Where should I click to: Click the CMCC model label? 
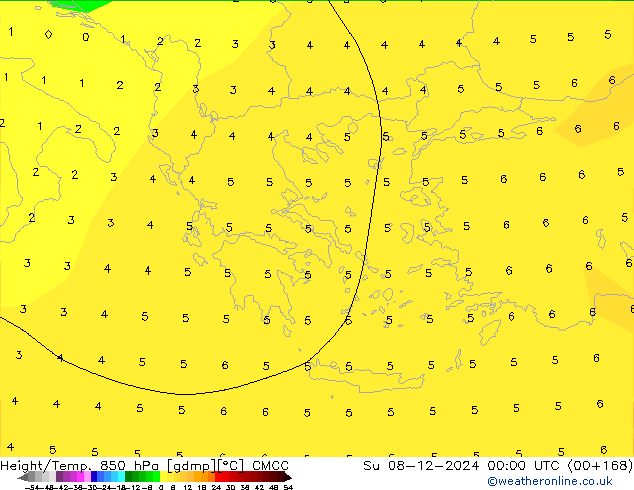271,466
